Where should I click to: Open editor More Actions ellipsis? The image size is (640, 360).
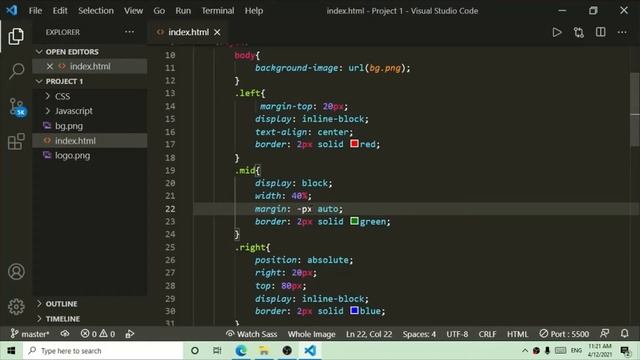pos(622,32)
